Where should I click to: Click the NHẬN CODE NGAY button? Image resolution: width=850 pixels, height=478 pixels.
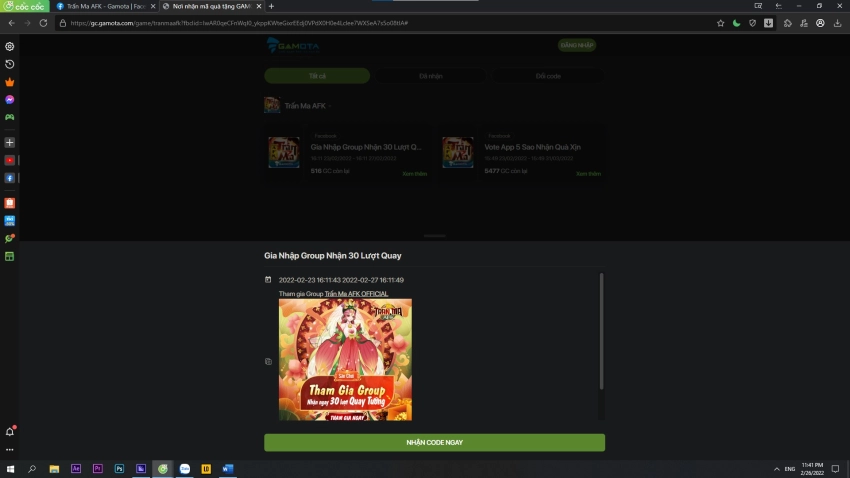coord(434,442)
